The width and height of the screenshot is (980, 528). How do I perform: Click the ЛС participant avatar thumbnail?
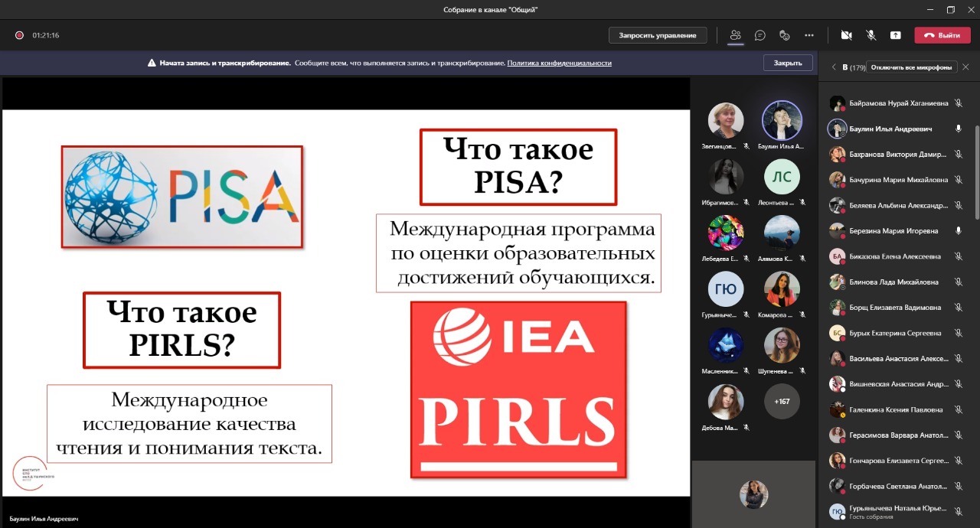[x=782, y=178]
